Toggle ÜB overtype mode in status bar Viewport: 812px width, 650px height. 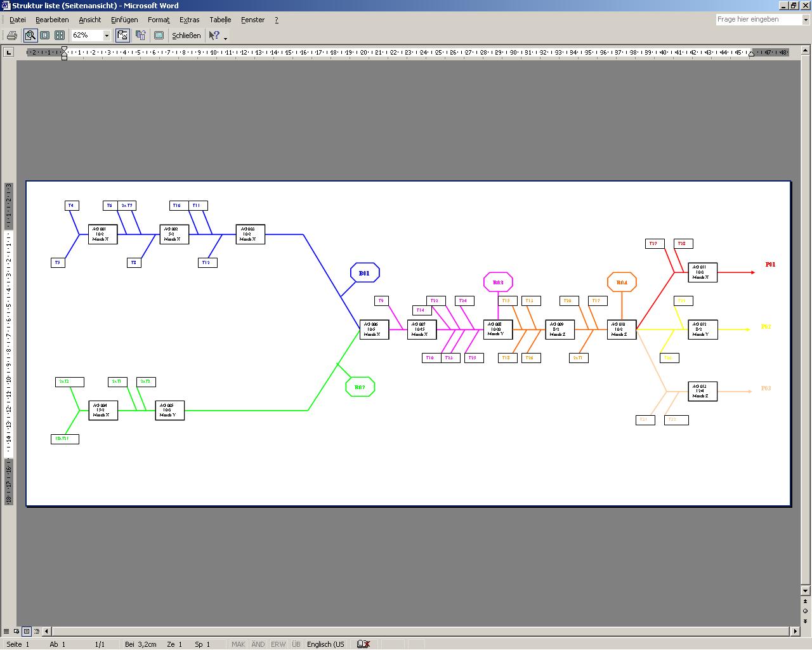pos(296,644)
